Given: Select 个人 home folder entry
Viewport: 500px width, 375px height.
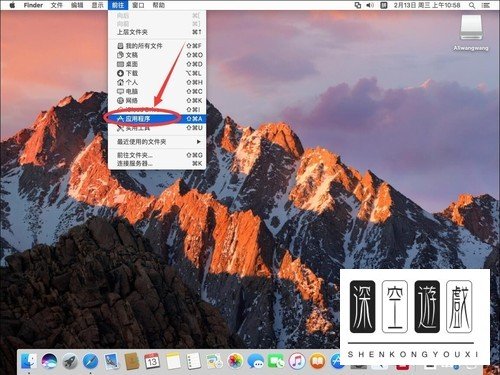Looking at the screenshot, I should pos(157,82).
